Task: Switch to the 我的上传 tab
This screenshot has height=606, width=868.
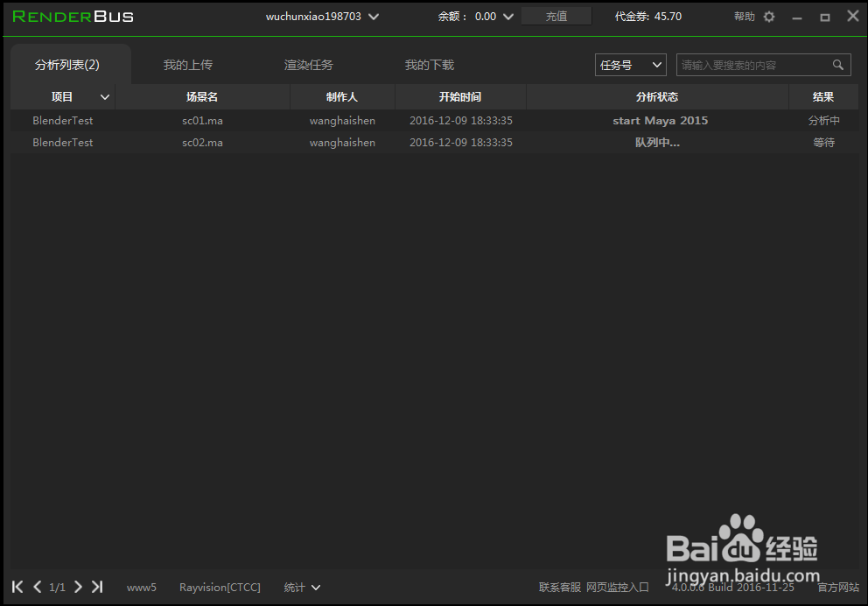Action: click(x=187, y=65)
